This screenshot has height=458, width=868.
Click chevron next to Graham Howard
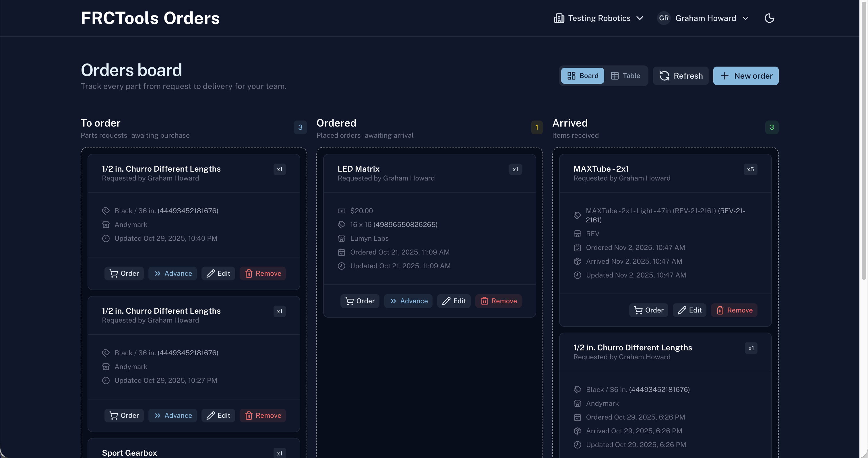click(745, 19)
